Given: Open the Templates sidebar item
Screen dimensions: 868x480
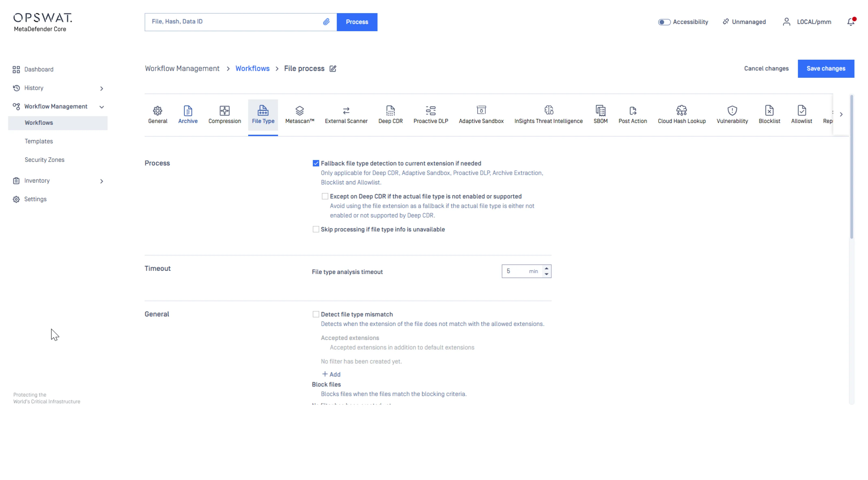Looking at the screenshot, I should 39,141.
